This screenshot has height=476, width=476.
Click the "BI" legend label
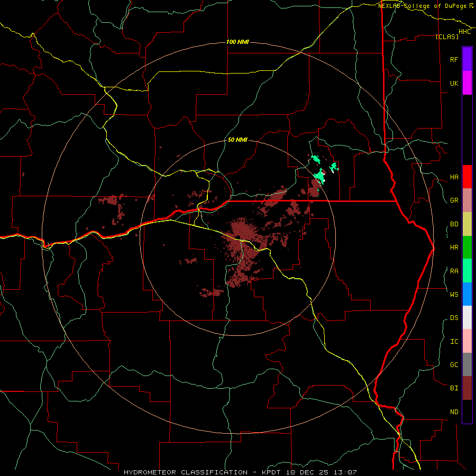coord(454,388)
